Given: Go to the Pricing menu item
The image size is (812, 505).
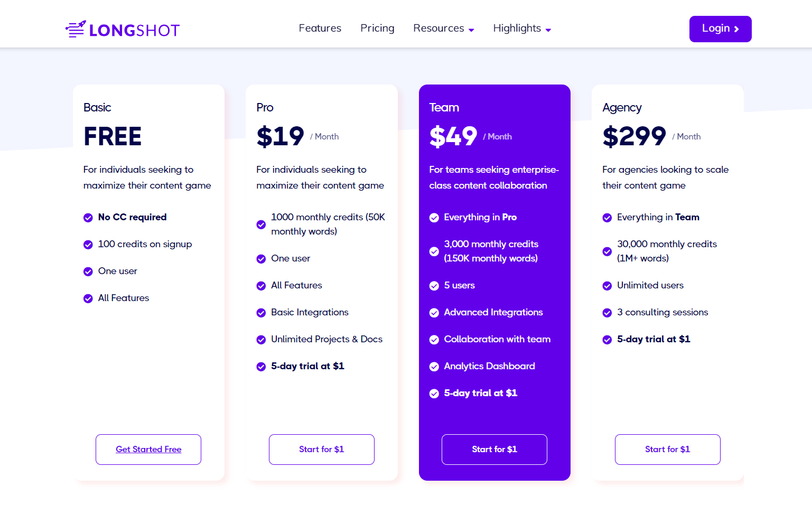Looking at the screenshot, I should tap(377, 28).
